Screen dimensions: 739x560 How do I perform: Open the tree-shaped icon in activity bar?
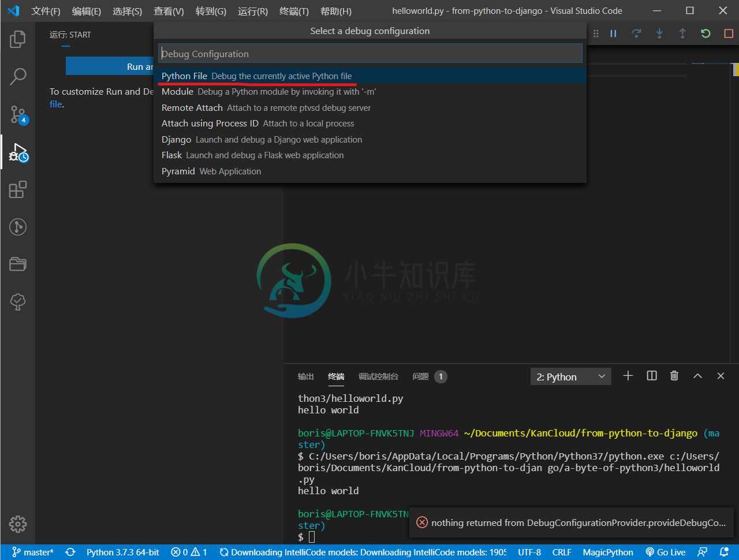pos(18,301)
